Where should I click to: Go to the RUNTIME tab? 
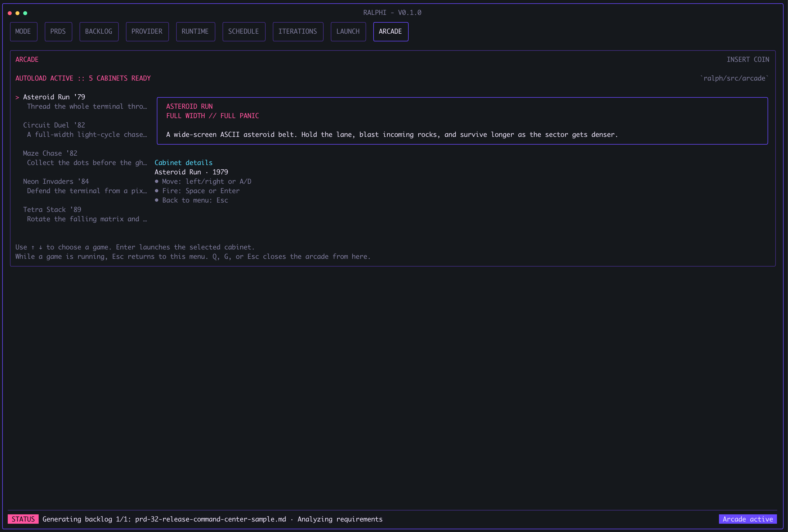195,31
